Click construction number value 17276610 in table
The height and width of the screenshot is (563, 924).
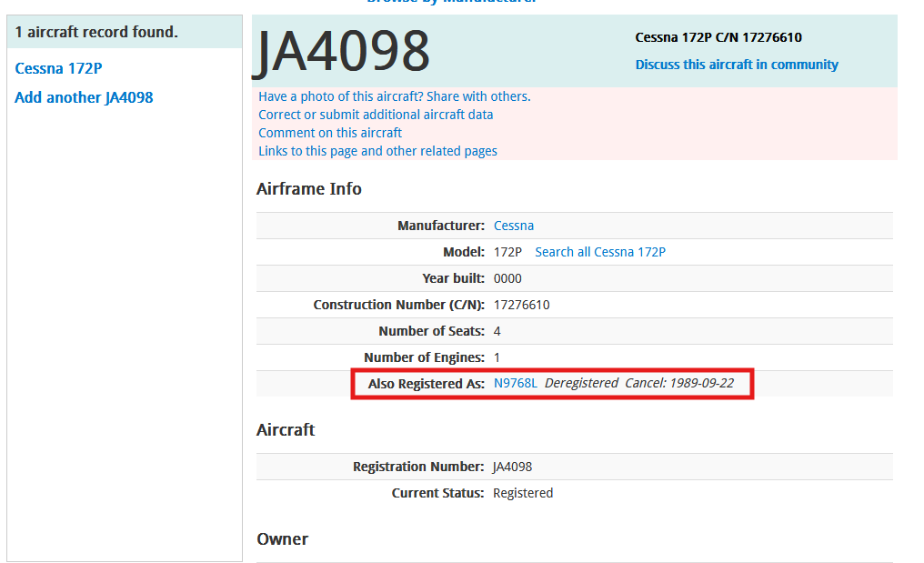coord(521,305)
